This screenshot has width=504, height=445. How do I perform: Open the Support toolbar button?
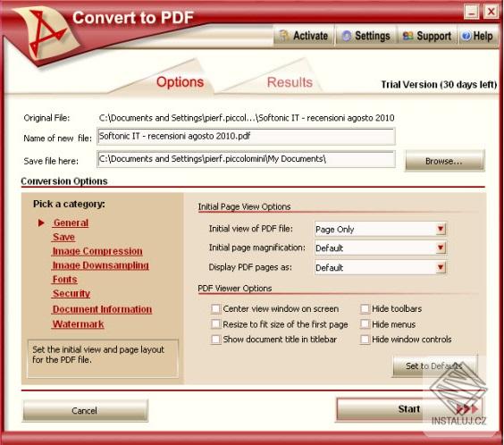click(427, 36)
